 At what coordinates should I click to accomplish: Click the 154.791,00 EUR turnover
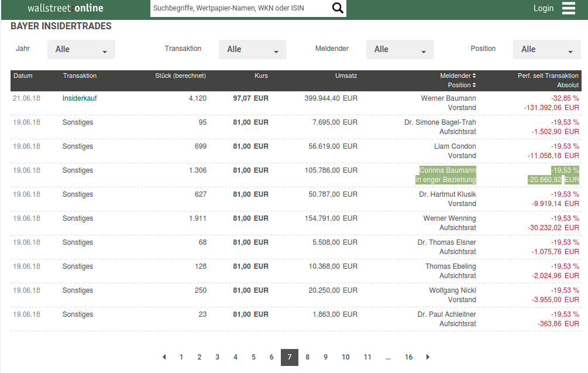click(x=331, y=218)
